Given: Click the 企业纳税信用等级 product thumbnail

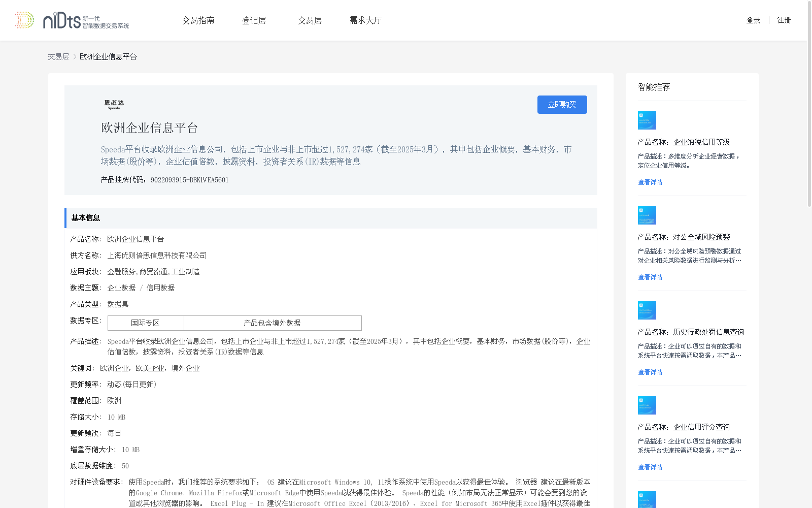Looking at the screenshot, I should point(647,120).
